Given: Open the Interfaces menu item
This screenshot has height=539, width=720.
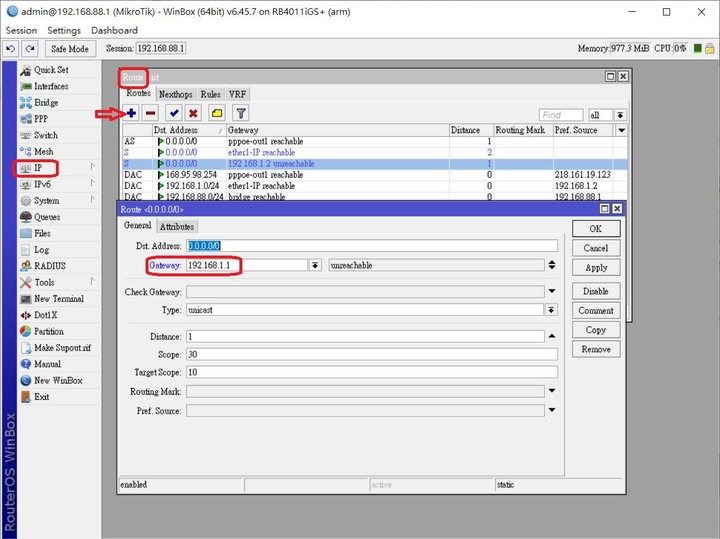Looking at the screenshot, I should (51, 86).
